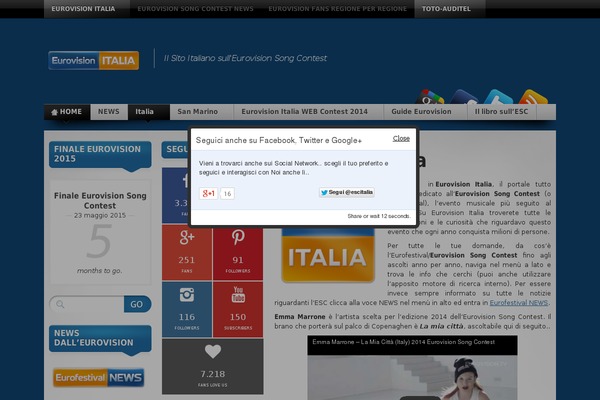Click the search input field in sidebar
Image resolution: width=600 pixels, height=400 pixels.
tap(87, 304)
